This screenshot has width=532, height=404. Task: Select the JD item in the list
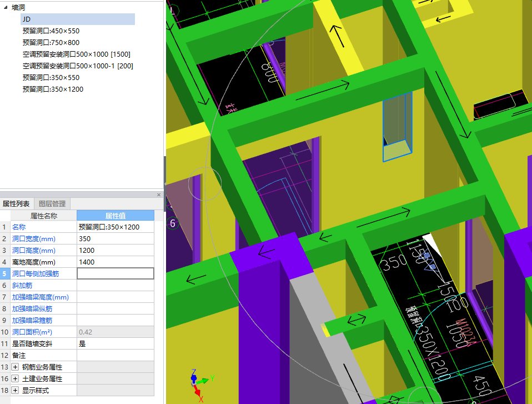78,19
